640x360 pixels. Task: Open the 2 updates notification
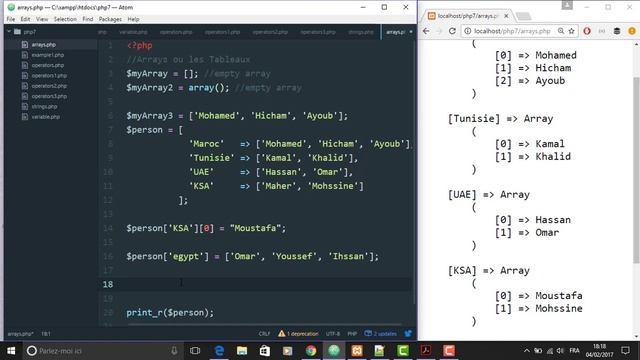[380, 334]
